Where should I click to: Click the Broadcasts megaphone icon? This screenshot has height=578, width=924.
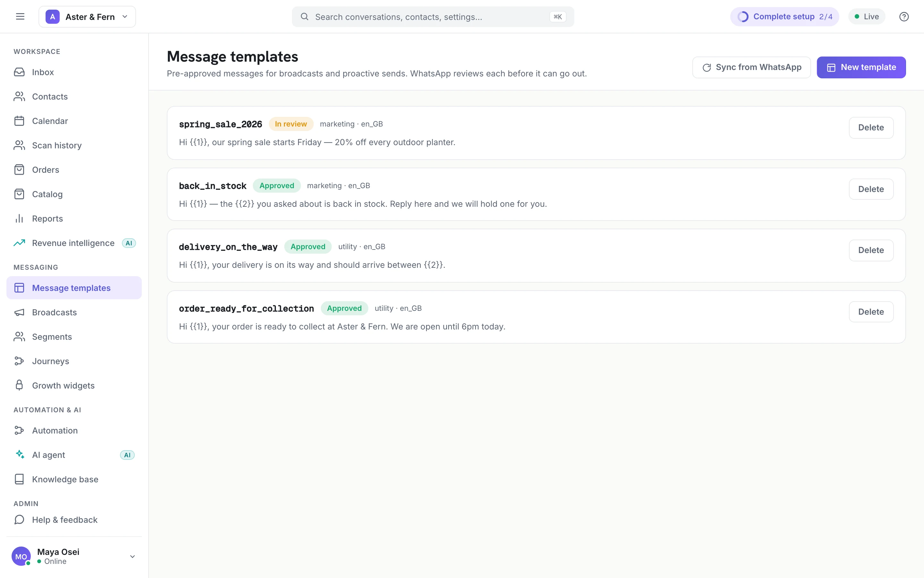[x=19, y=312]
